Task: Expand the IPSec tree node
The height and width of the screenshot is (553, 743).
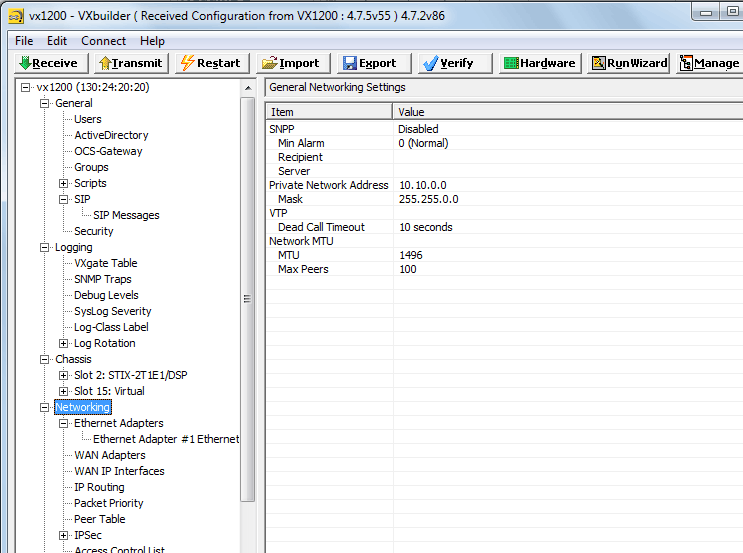Action: [x=64, y=535]
